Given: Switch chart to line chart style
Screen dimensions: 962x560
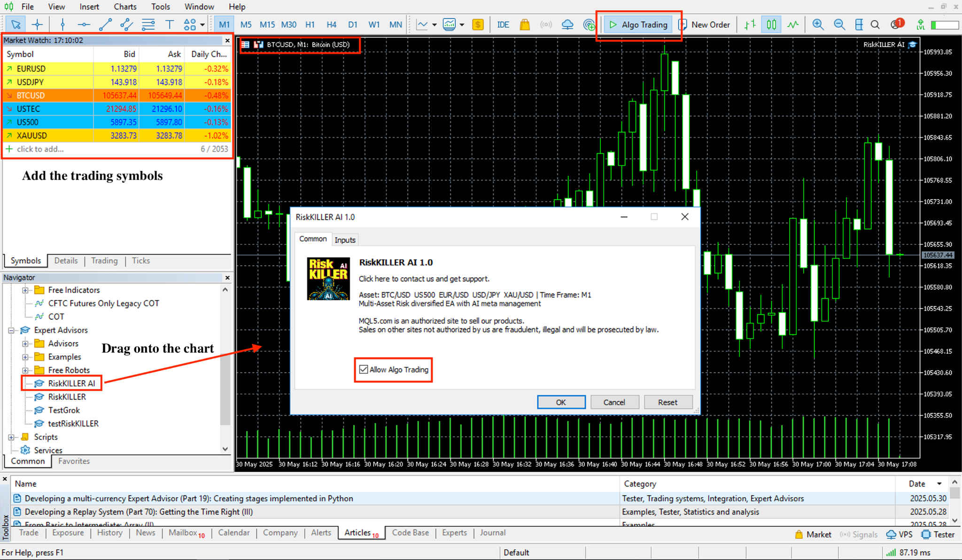Looking at the screenshot, I should pyautogui.click(x=793, y=24).
